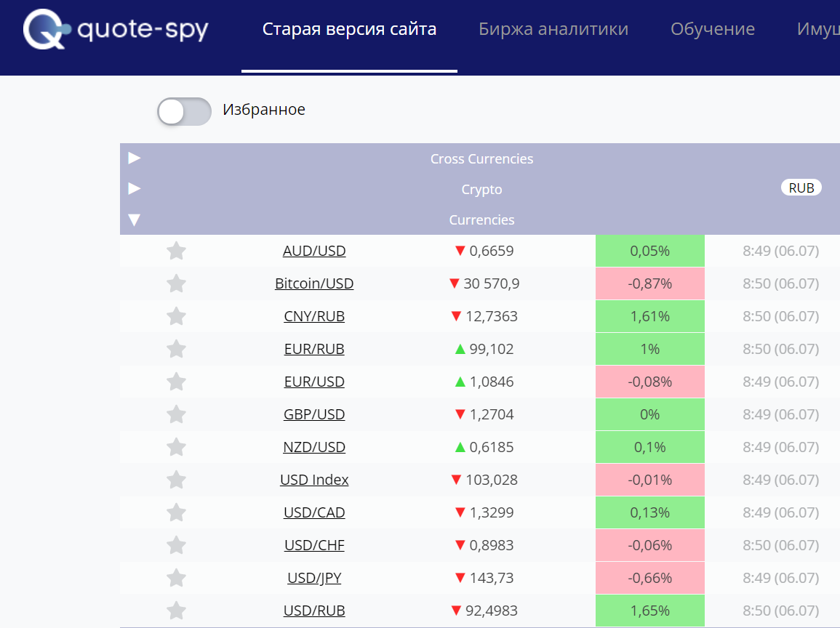Expand the Crypto section
The image size is (840, 628).
point(135,188)
